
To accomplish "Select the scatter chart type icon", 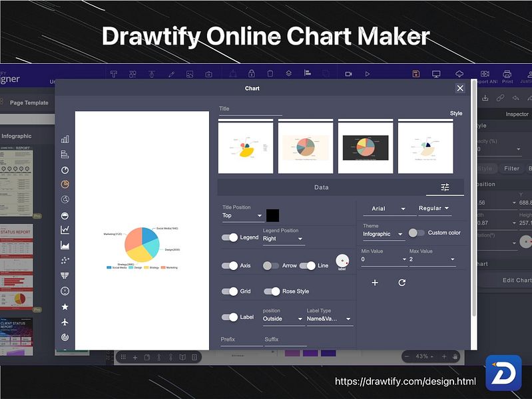I will coord(65,261).
